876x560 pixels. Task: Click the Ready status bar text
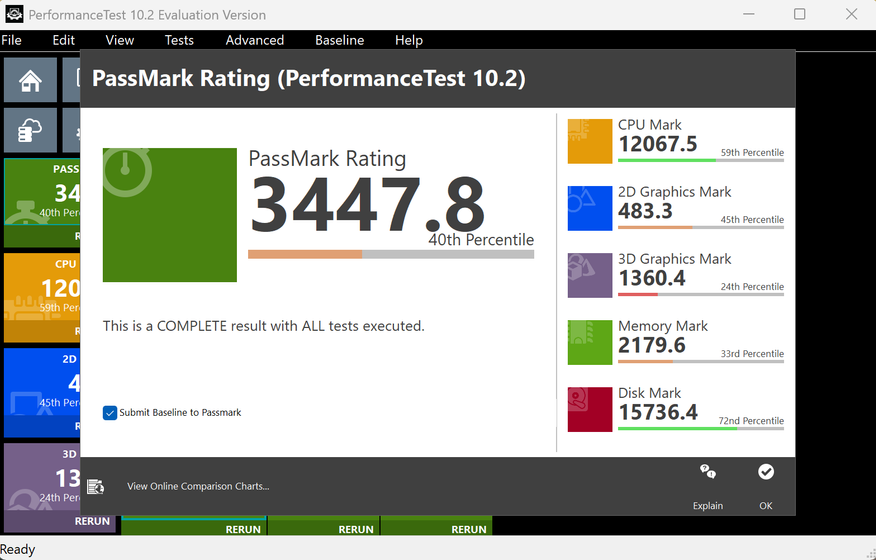(x=18, y=549)
